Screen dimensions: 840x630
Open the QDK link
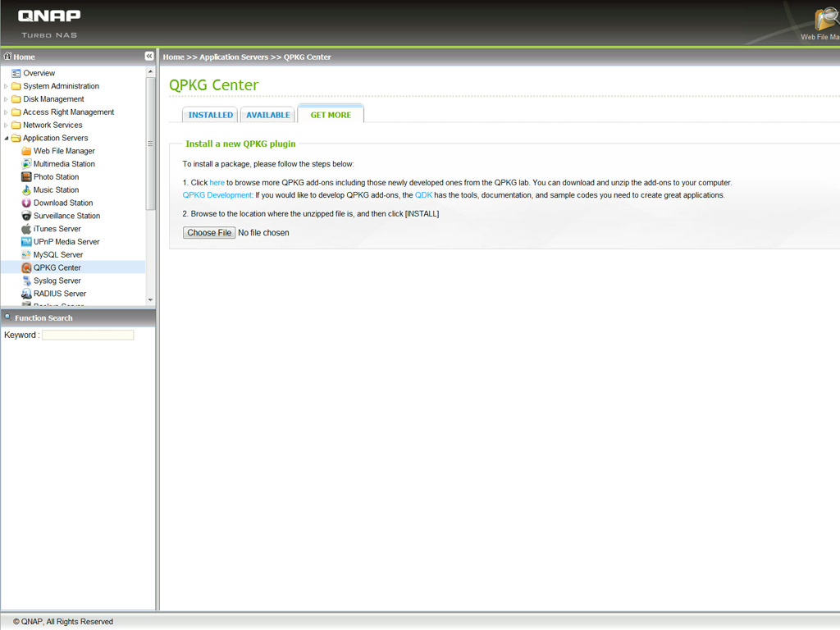point(423,195)
